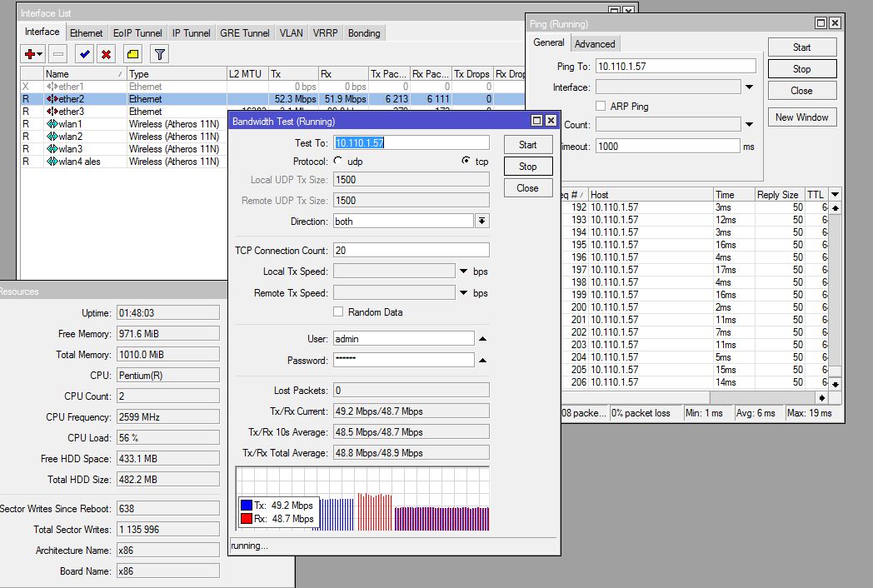Sort ping results by Host column

click(651, 194)
